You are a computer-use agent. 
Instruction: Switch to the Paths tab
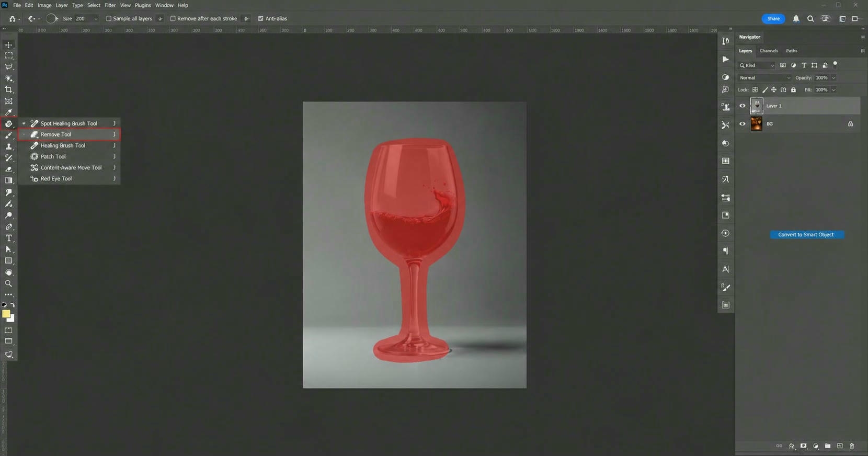pos(792,51)
